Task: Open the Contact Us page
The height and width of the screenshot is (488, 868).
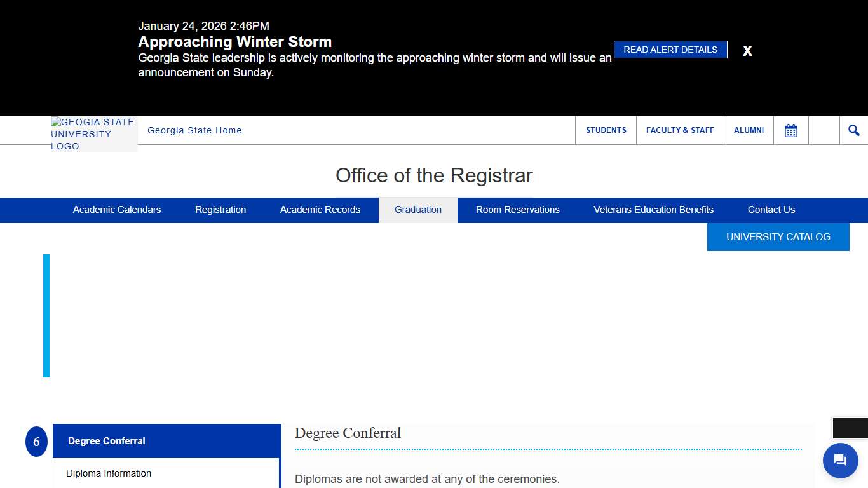Action: tap(771, 210)
